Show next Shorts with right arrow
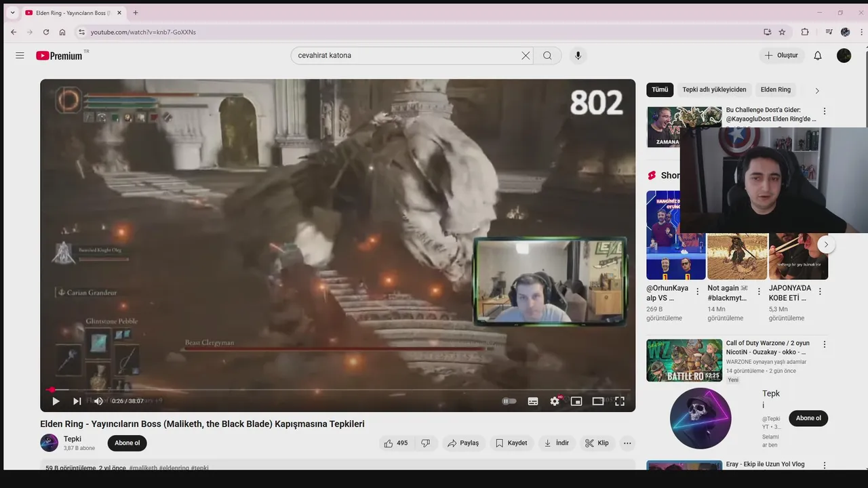The width and height of the screenshot is (868, 488). coord(826,244)
